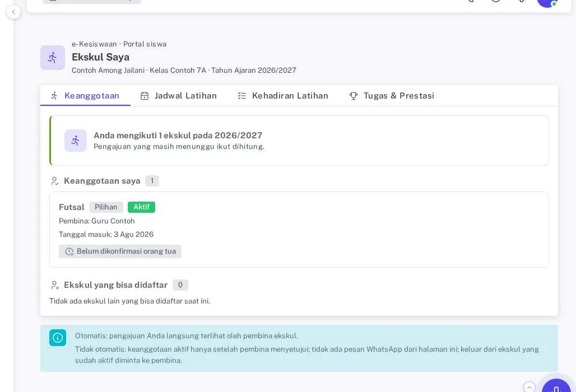
Task: Click the 'Tidak otomatis' explanation in the notice
Action: pos(307,355)
